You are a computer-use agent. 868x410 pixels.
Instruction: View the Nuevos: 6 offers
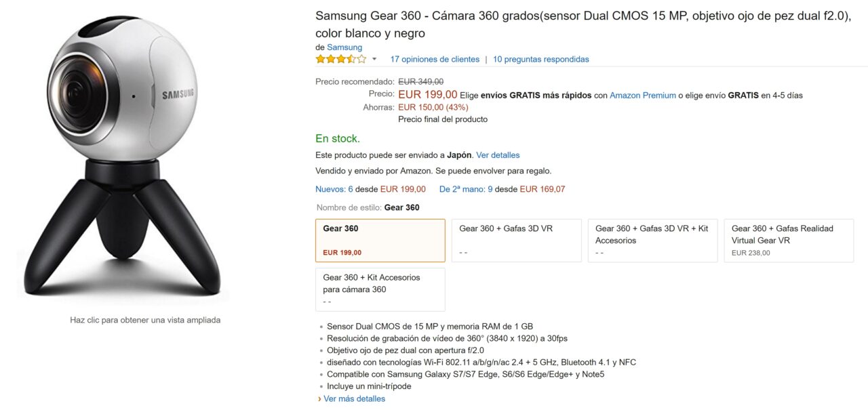pyautogui.click(x=334, y=189)
